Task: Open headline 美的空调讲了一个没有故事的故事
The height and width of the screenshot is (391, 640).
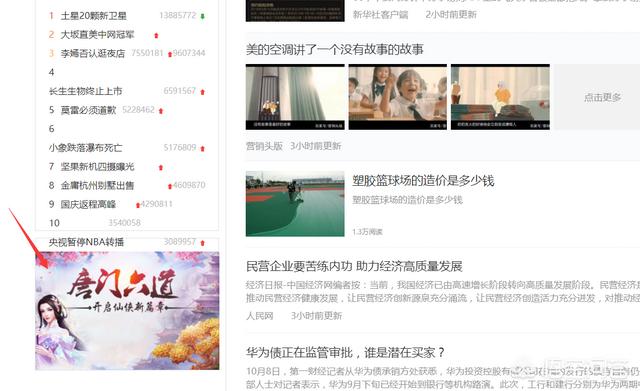Action: click(x=335, y=49)
